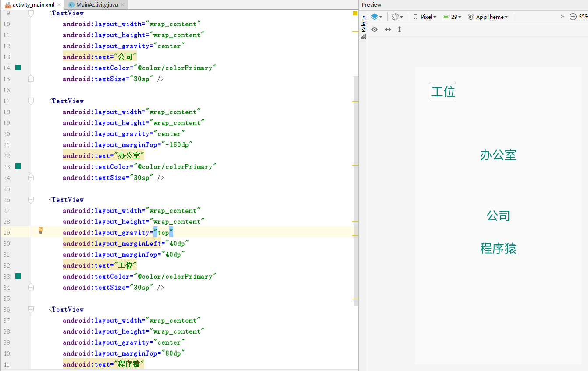Click the colorPrimary gutter swatch on line 33
This screenshot has width=588, height=371.
18,276
